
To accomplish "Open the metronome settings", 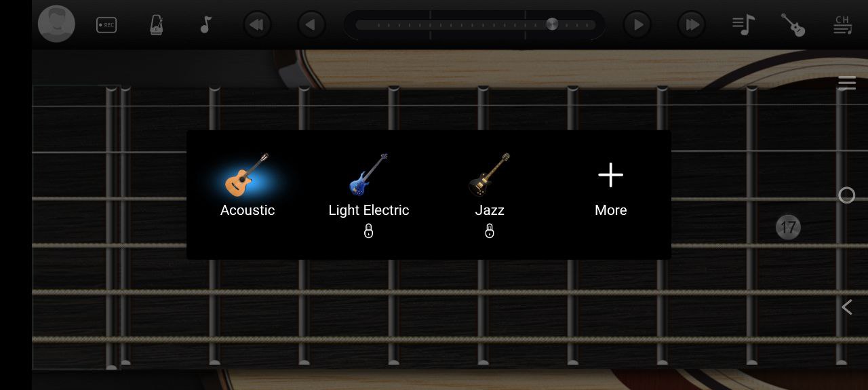I will 156,25.
